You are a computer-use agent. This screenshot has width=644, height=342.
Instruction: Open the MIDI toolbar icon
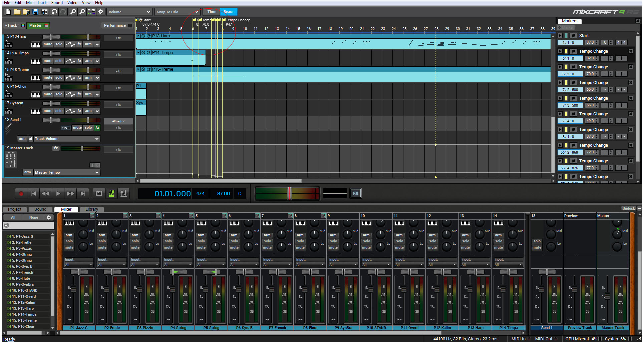pyautogui.click(x=91, y=12)
